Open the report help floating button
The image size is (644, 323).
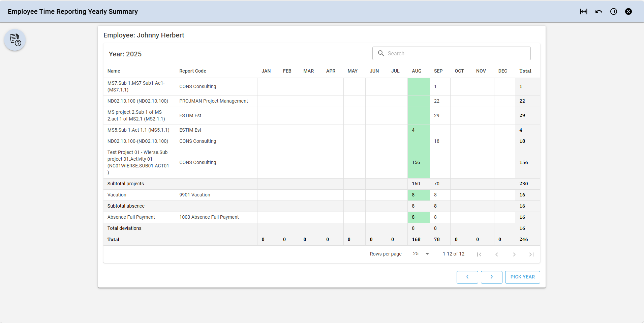[x=15, y=40]
